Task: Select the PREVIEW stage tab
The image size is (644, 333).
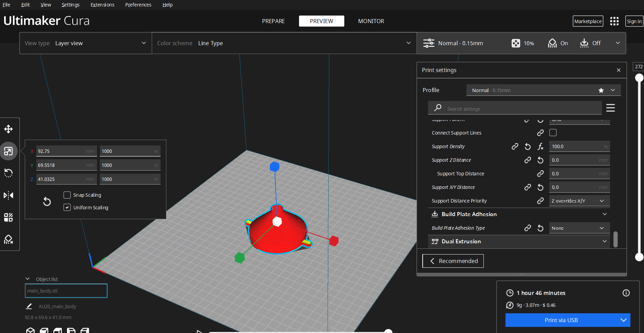Action: pos(321,21)
